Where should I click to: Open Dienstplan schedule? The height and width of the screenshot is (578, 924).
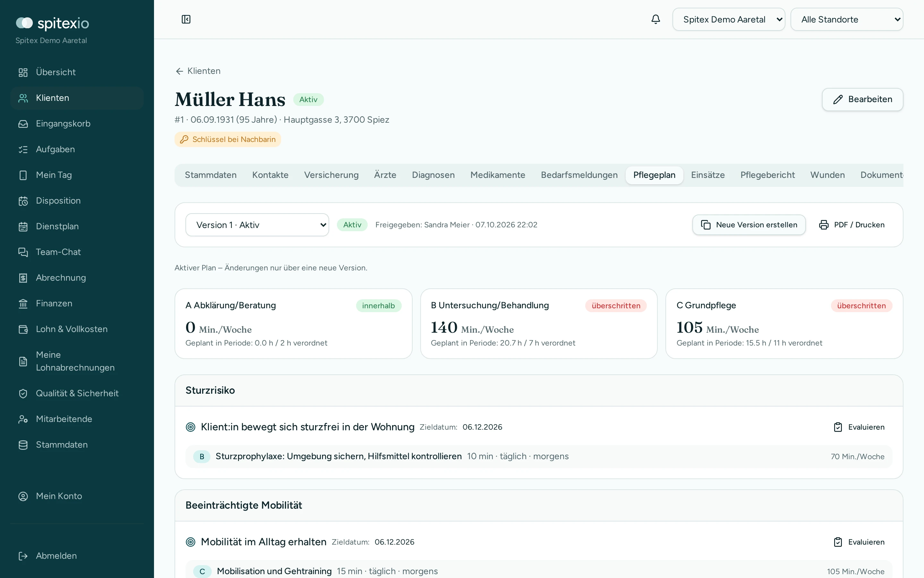pos(77,226)
